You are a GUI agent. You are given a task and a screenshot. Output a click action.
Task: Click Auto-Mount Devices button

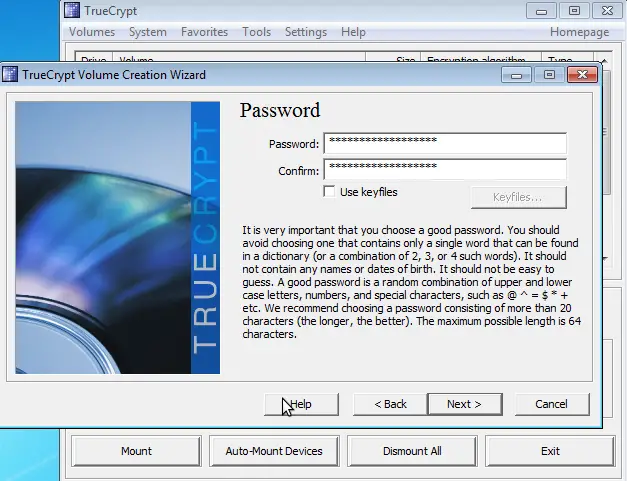274,451
